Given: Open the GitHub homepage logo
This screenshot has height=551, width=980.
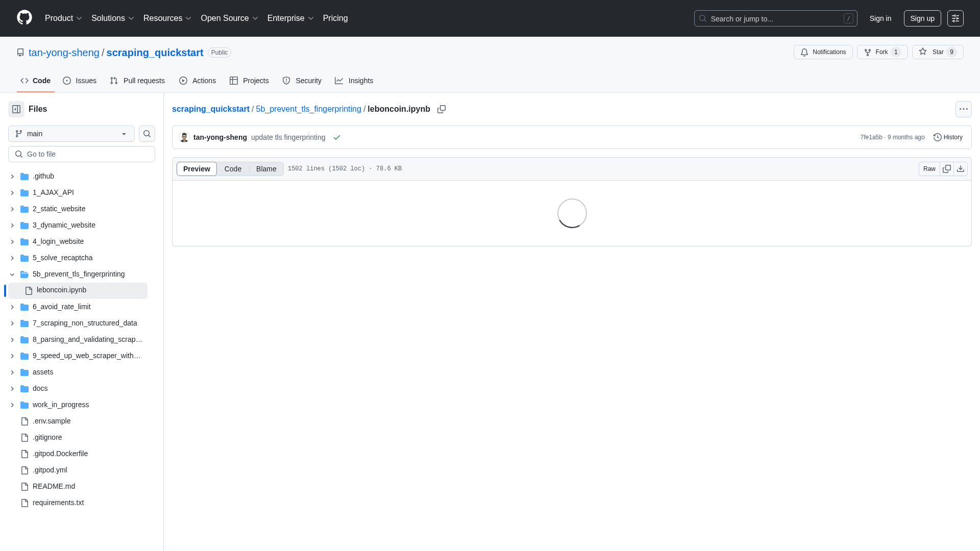Looking at the screenshot, I should click(24, 18).
